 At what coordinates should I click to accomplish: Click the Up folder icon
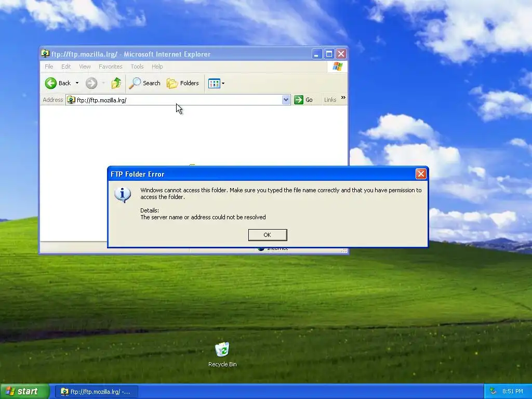116,83
